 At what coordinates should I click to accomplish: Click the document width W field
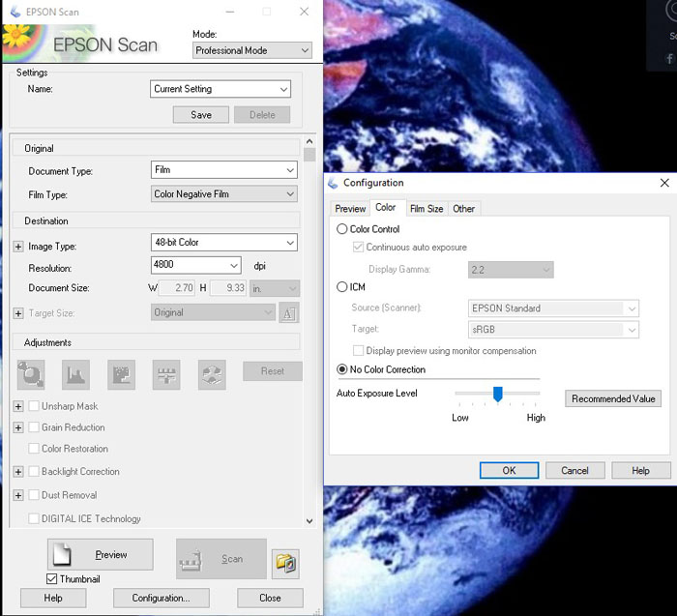[177, 287]
